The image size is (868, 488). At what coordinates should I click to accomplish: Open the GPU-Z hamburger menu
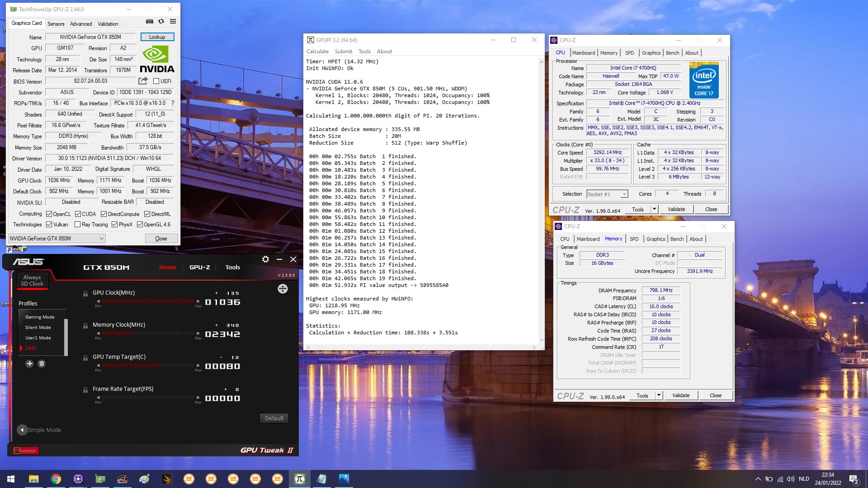pyautogui.click(x=173, y=21)
